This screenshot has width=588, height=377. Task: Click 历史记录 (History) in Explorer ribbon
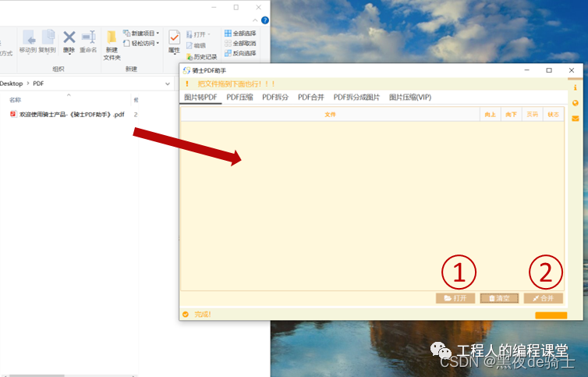pyautogui.click(x=202, y=57)
